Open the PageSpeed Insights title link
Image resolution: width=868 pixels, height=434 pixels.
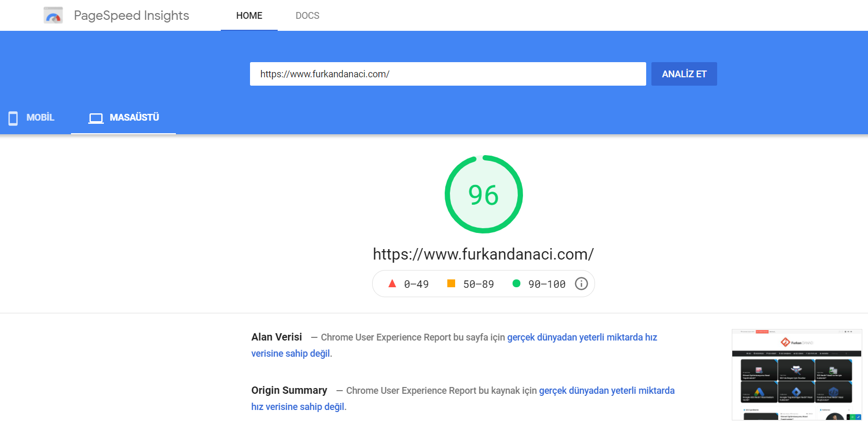(132, 16)
